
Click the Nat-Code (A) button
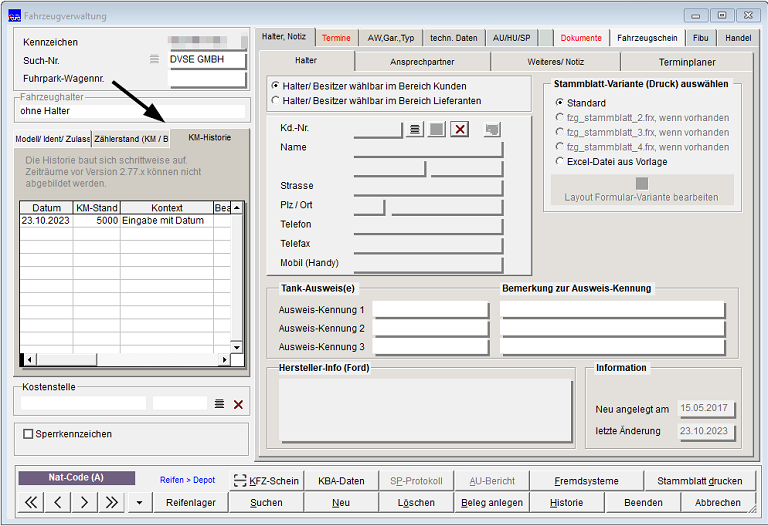(x=76, y=478)
